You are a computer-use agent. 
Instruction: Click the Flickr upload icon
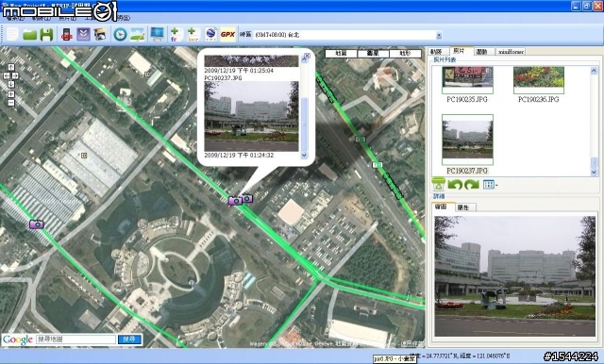pyautogui.click(x=176, y=35)
